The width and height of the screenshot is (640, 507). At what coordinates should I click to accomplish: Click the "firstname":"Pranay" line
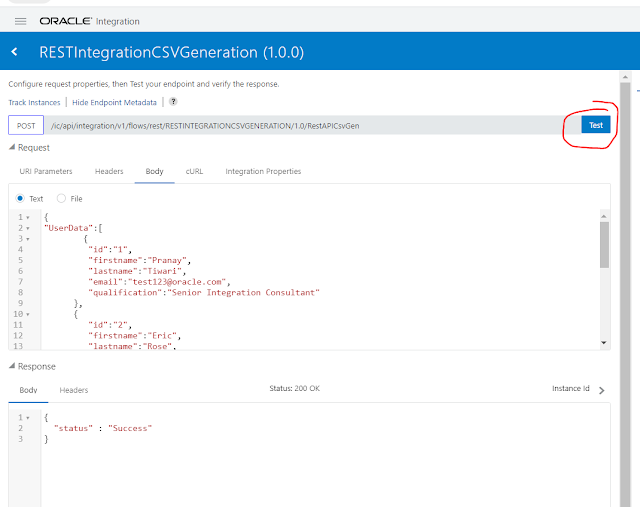coord(140,260)
